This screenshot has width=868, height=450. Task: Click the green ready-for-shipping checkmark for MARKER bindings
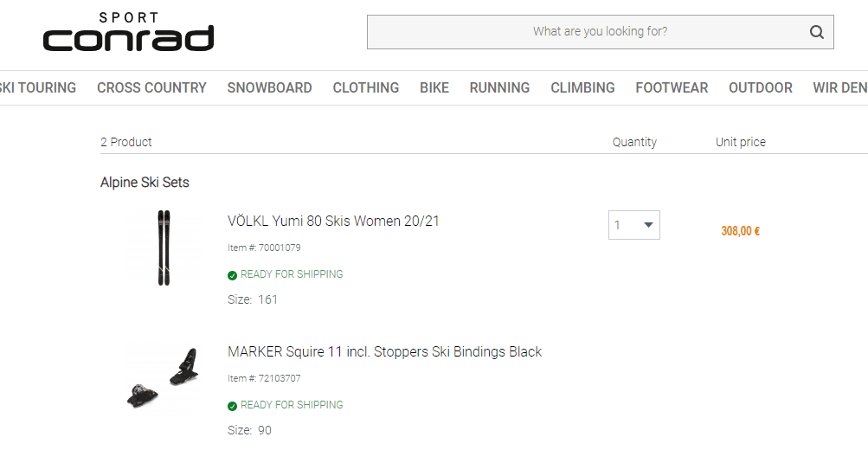click(x=232, y=406)
